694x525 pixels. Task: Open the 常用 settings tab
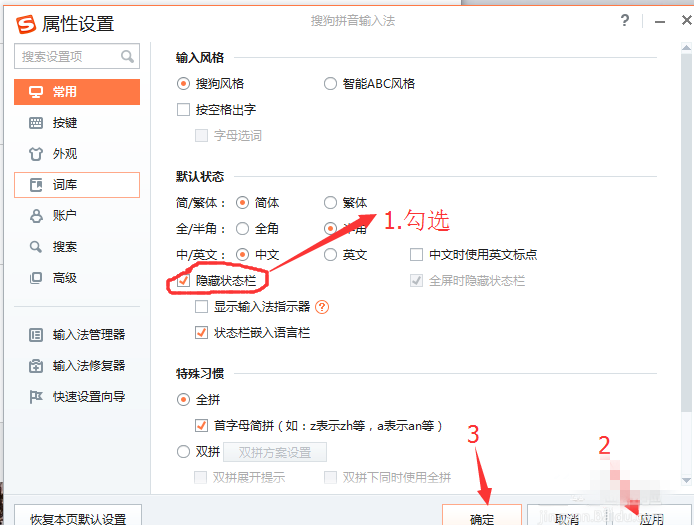[x=77, y=92]
